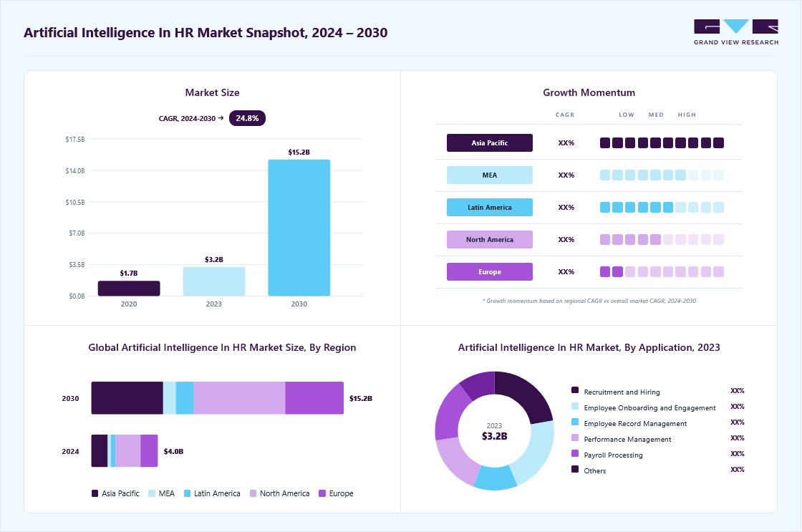Click the Europe region pill

pos(490,271)
